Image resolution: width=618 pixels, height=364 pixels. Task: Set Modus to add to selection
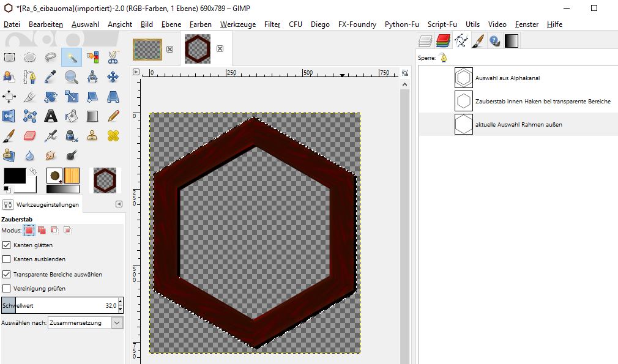(42, 230)
